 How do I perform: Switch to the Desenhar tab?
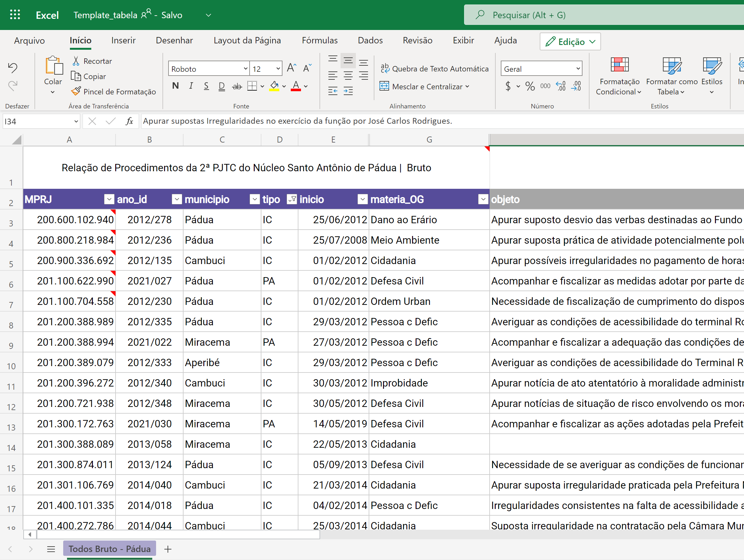coord(174,40)
